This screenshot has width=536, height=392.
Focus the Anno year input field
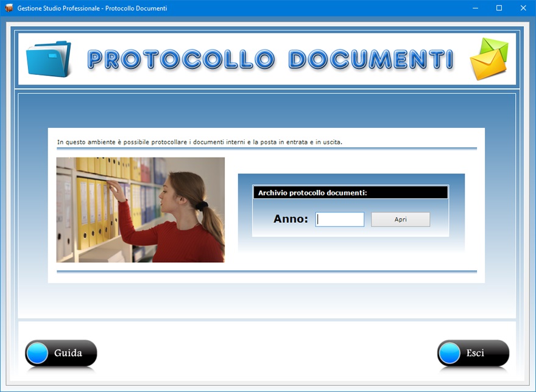point(340,219)
